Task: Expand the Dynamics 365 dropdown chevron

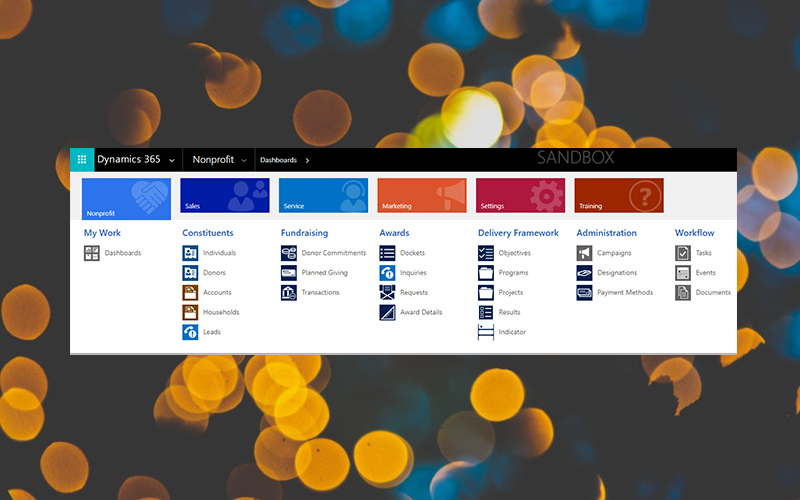Action: (x=172, y=161)
